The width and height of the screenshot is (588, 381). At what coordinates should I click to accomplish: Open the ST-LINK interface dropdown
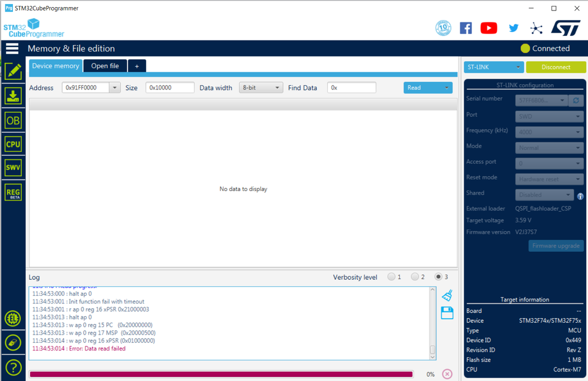click(x=493, y=67)
